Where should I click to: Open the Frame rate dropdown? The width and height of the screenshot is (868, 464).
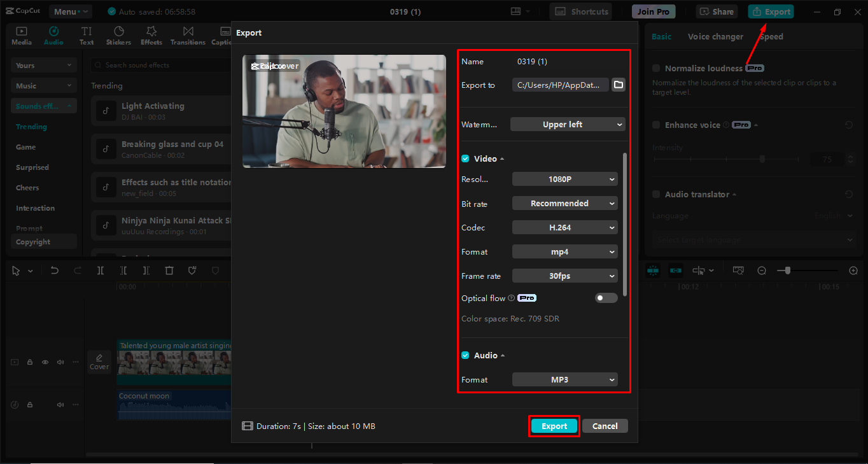pos(564,276)
